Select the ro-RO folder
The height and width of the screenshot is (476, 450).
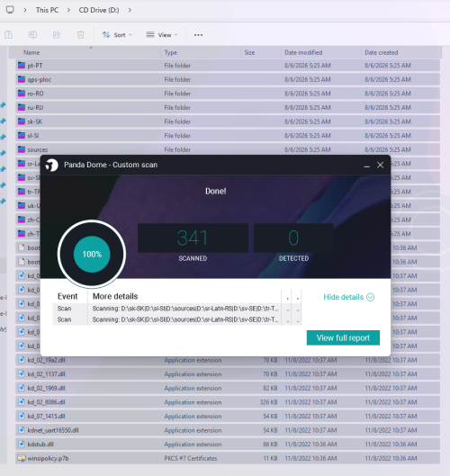point(228,94)
